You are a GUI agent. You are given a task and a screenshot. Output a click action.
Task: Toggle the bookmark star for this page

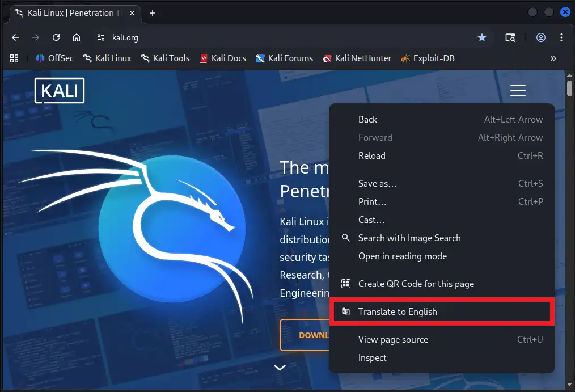click(481, 38)
